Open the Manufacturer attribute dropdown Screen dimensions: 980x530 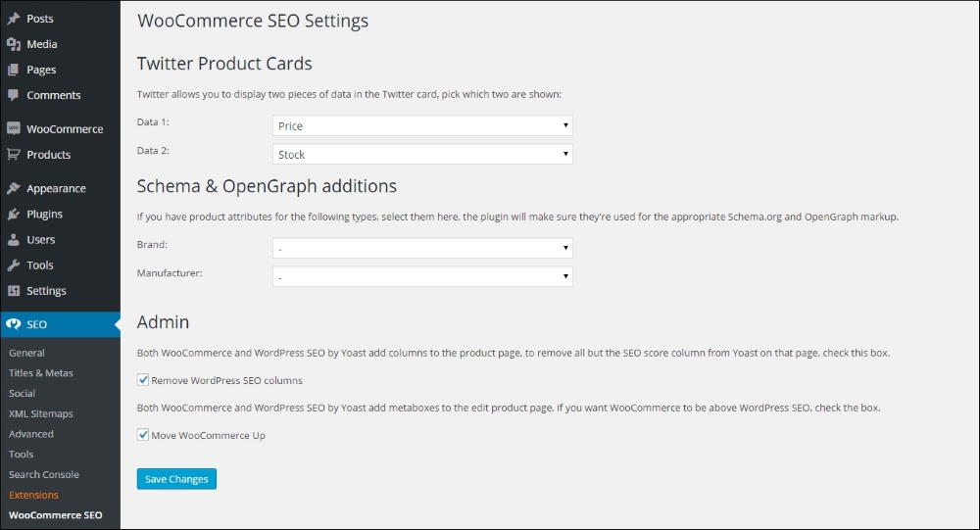pos(422,277)
